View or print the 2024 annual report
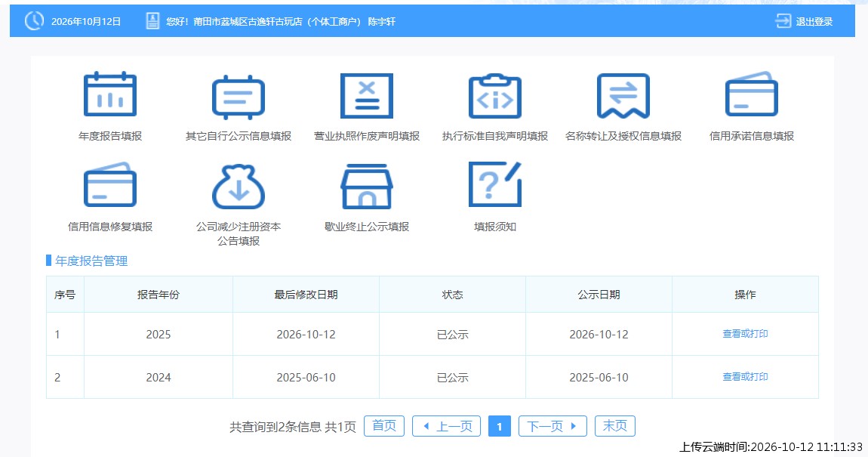The height and width of the screenshot is (457, 868). pos(745,377)
